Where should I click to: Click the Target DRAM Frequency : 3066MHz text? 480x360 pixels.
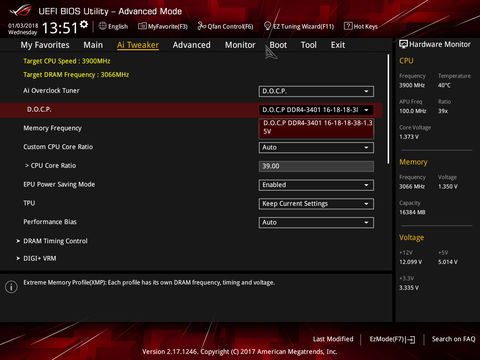(76, 75)
